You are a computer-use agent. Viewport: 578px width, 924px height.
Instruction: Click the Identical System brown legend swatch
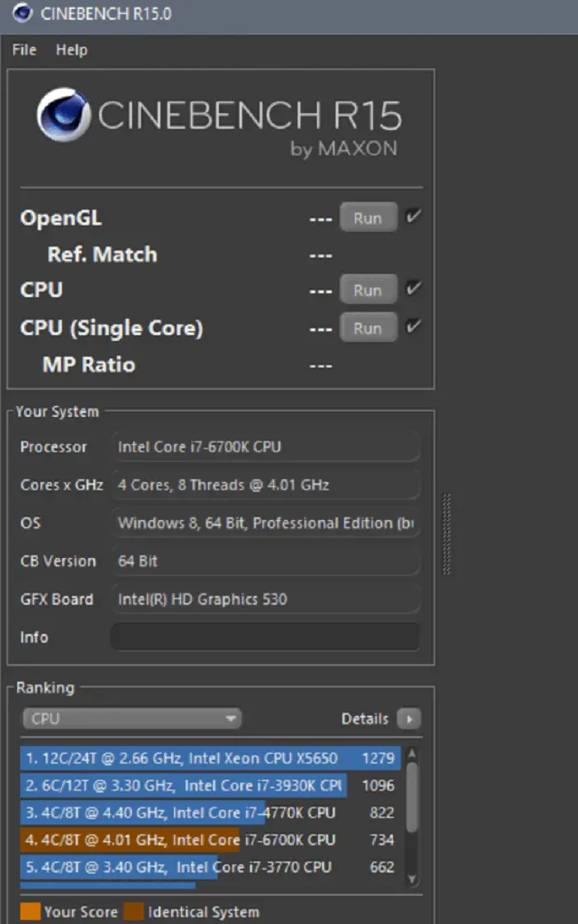[134, 912]
